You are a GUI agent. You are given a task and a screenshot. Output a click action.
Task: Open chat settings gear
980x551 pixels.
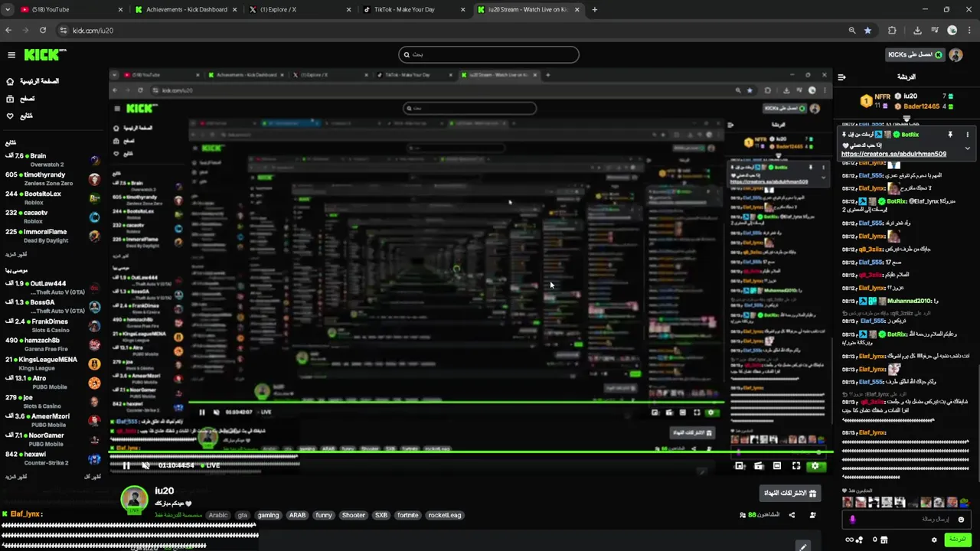(934, 540)
